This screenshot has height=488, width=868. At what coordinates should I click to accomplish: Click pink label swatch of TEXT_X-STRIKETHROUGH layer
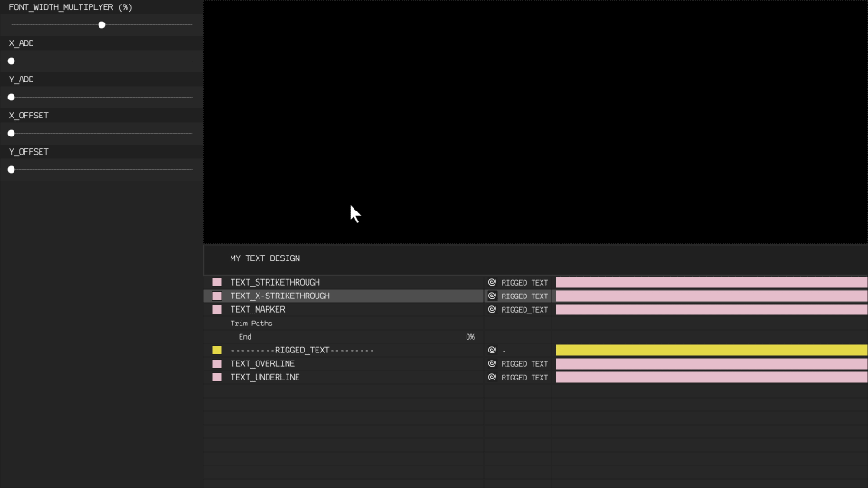[217, 296]
